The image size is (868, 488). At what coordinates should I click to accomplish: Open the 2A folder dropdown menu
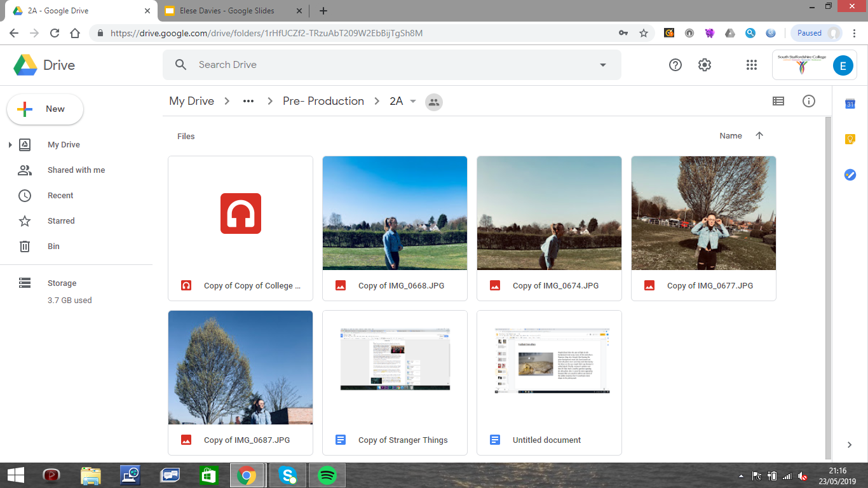(413, 102)
